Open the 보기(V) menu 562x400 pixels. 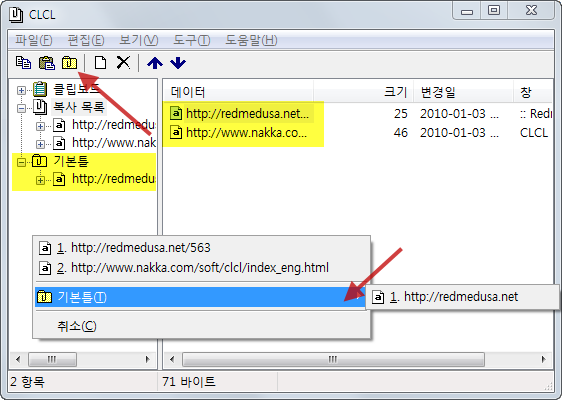[139, 40]
